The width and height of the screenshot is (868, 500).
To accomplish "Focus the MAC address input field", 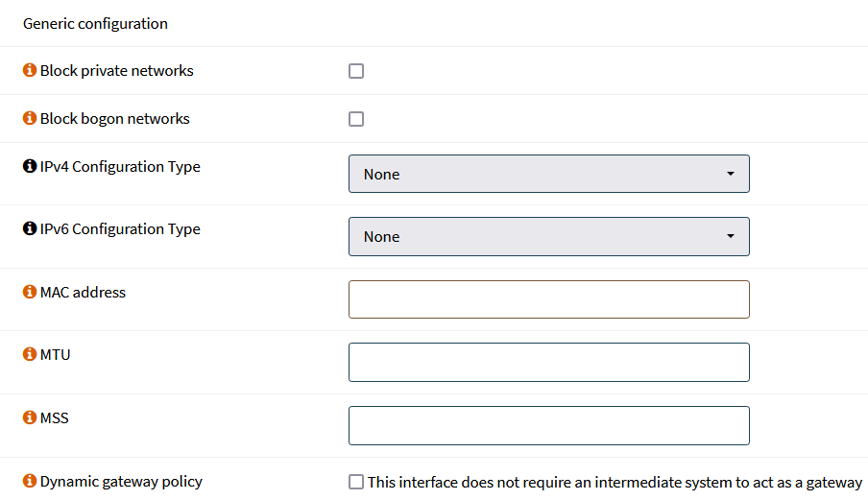I will point(548,299).
